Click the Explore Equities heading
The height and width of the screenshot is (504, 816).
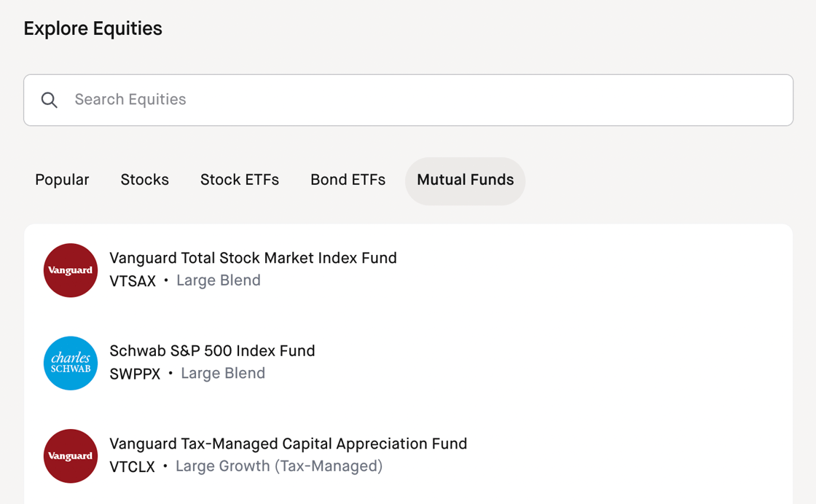[93, 28]
